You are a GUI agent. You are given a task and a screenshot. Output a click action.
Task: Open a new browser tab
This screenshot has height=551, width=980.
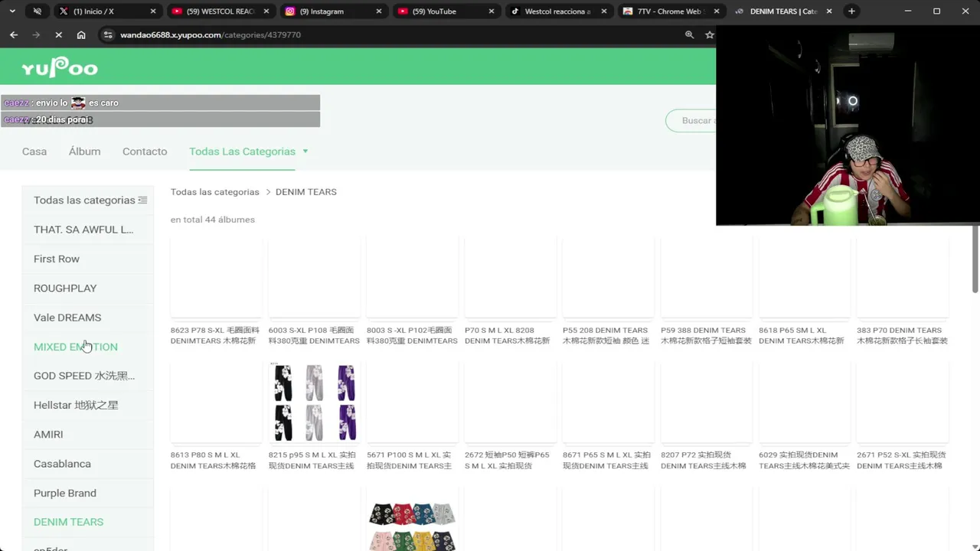click(851, 11)
